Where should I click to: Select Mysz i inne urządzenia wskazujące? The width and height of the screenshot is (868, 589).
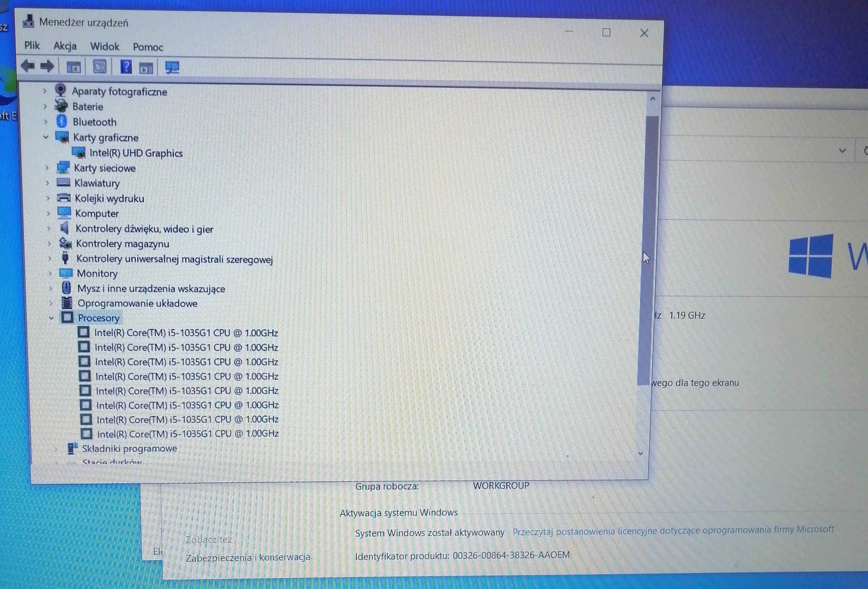[151, 289]
